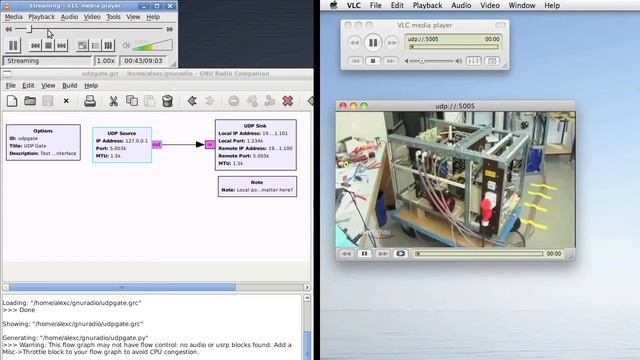Click faster forward arrows right of seek bar

(170, 29)
